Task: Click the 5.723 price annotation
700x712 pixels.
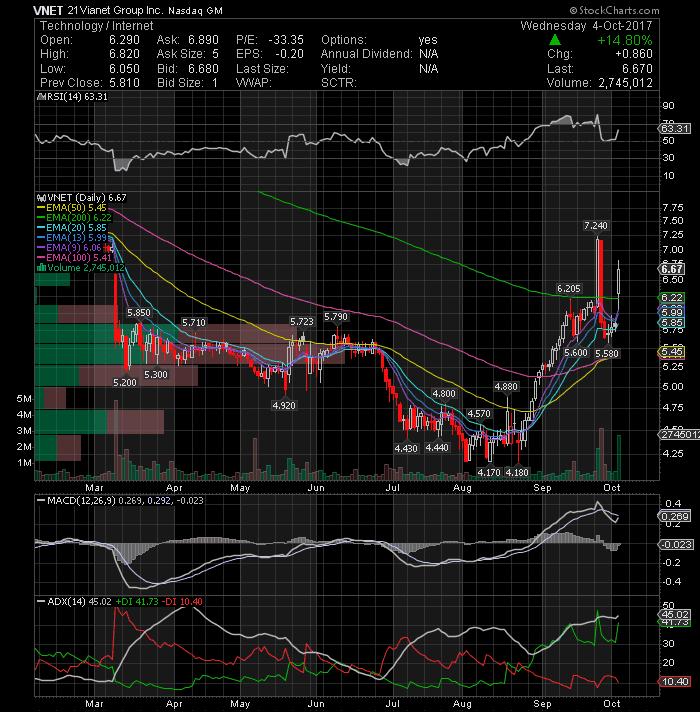Action: 302,322
